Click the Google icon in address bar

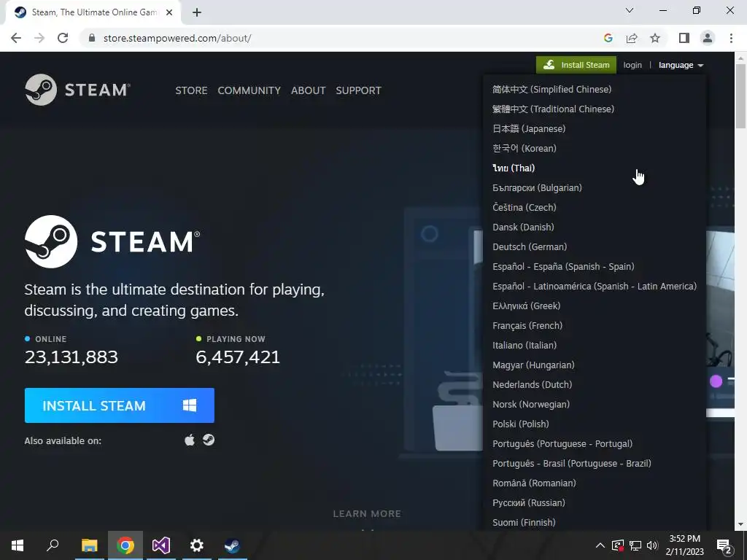[x=608, y=38]
